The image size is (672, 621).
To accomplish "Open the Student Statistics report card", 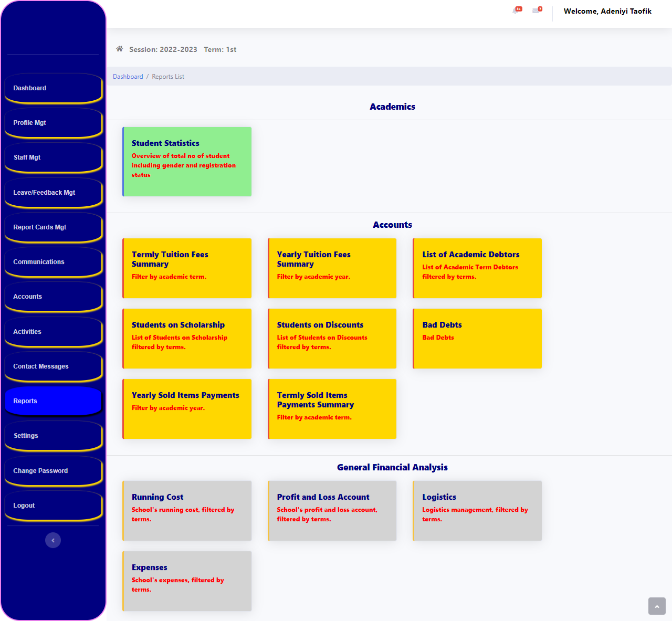I will click(187, 162).
